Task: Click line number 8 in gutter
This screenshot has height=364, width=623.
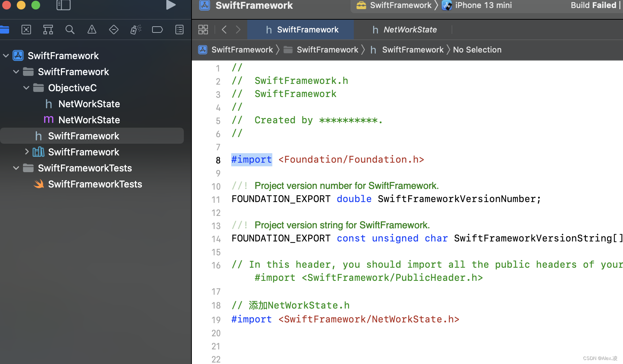Action: click(x=218, y=160)
